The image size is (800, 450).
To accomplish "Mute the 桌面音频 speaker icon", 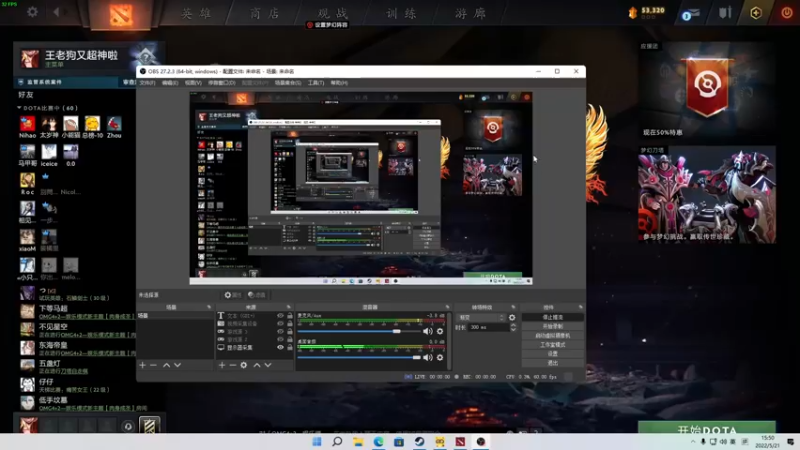I will pos(428,358).
